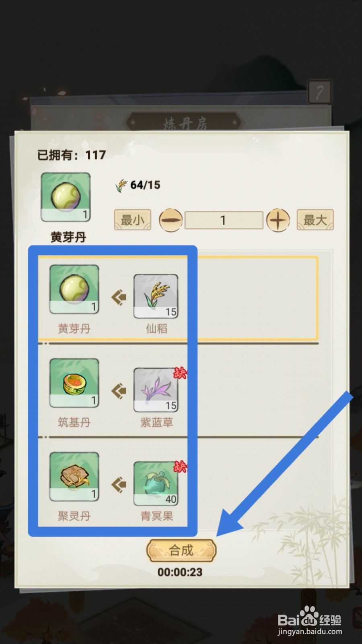Image resolution: width=362 pixels, height=644 pixels.
Task: Click the 炼丹房 title banner
Action: pyautogui.click(x=185, y=122)
